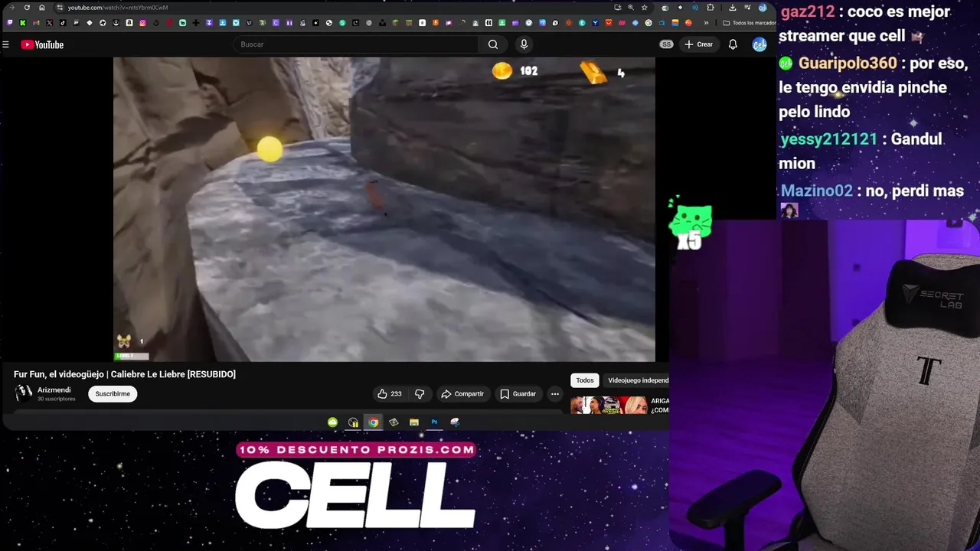The height and width of the screenshot is (551, 980).
Task: Go to Chrome home page button
Action: [42, 8]
